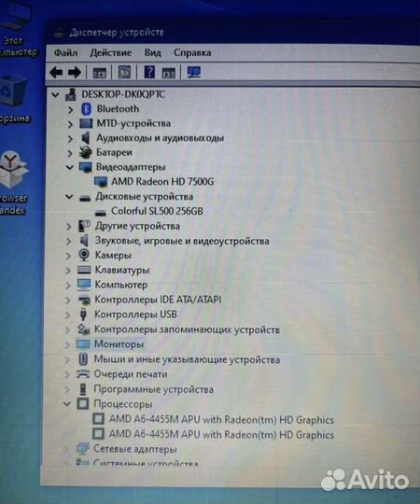Select the Этот компьютер desktop icon
420x504 pixels.
(x=16, y=31)
